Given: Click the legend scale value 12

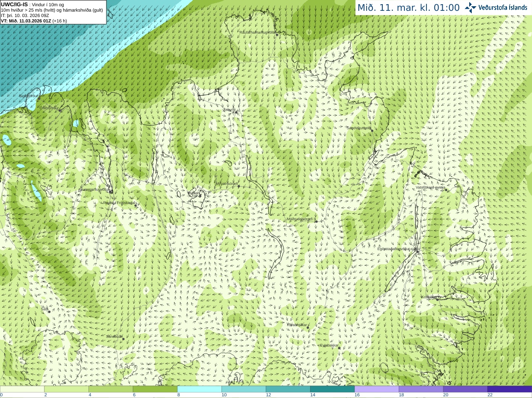Looking at the screenshot, I should click(x=268, y=395).
